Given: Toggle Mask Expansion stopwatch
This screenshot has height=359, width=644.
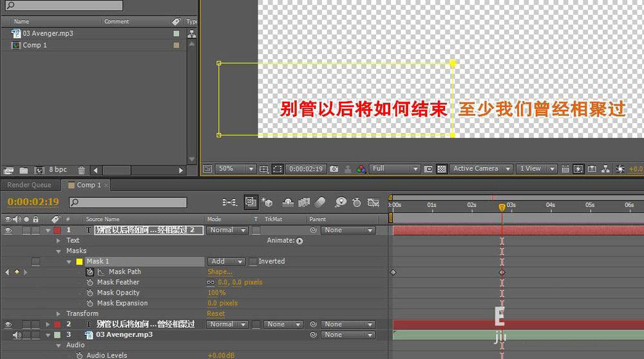Looking at the screenshot, I should tap(90, 303).
